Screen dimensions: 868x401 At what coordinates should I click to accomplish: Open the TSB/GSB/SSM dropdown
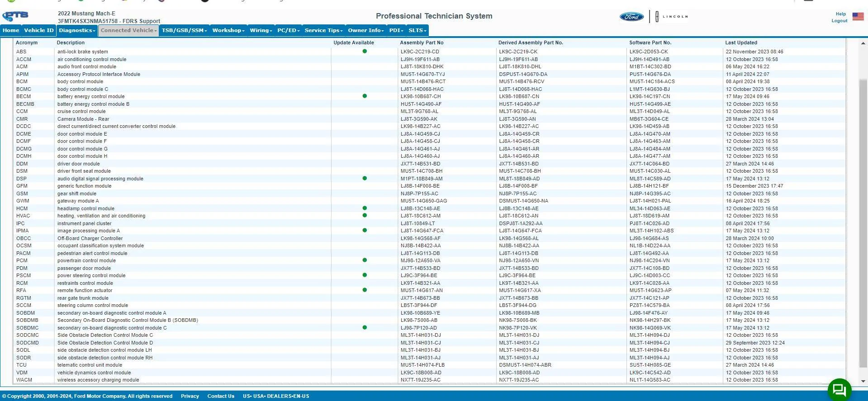[x=184, y=30]
